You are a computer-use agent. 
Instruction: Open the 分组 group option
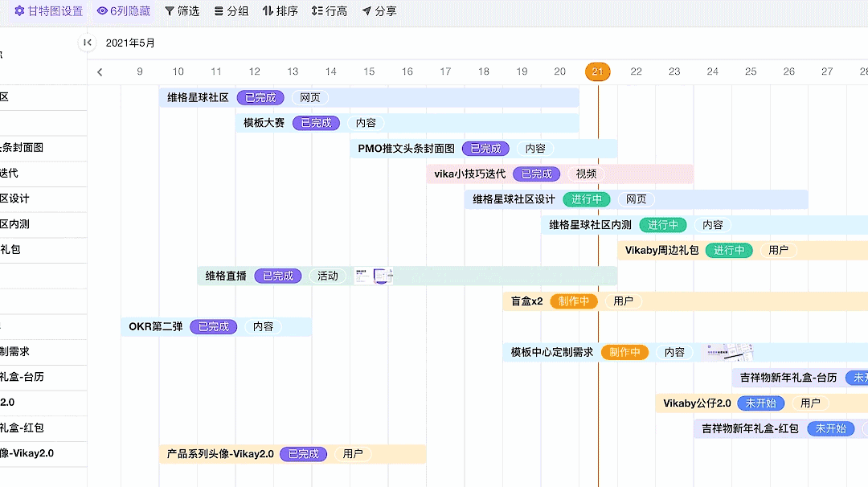[x=231, y=11]
